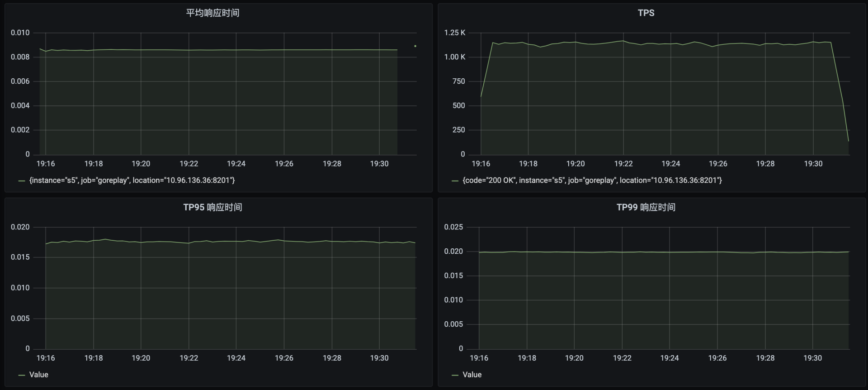Image resolution: width=868 pixels, height=390 pixels.
Task: Click the 19:16 x-axis label in 平均响应时间 panel
Action: (x=46, y=164)
